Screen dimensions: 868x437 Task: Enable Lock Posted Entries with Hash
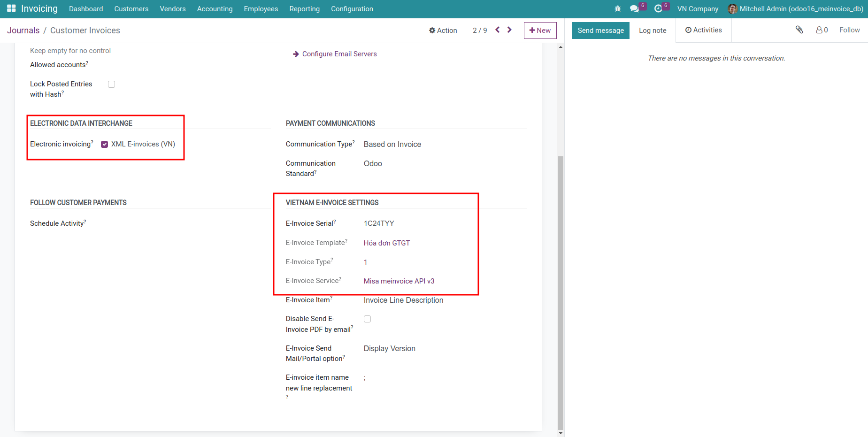(111, 84)
